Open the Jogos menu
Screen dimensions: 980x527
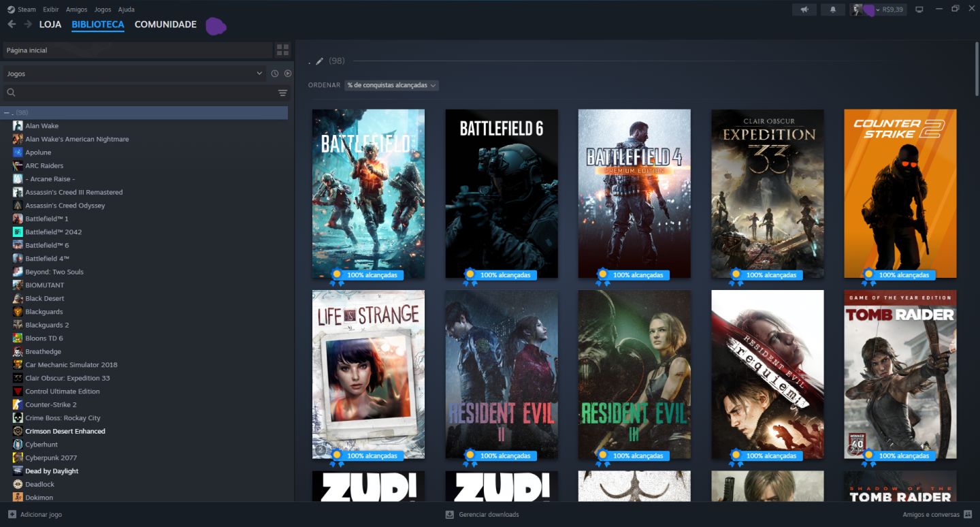click(103, 10)
